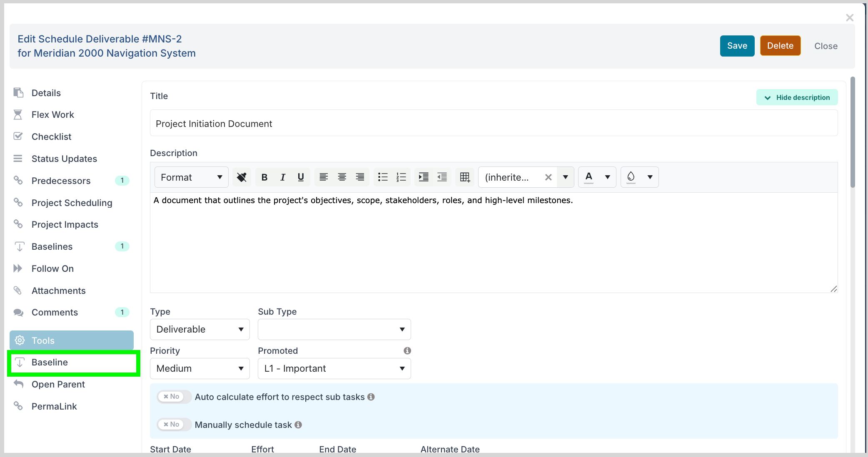Screen dimensions: 868x457
Task: Click the bulleted list icon
Action: click(383, 177)
